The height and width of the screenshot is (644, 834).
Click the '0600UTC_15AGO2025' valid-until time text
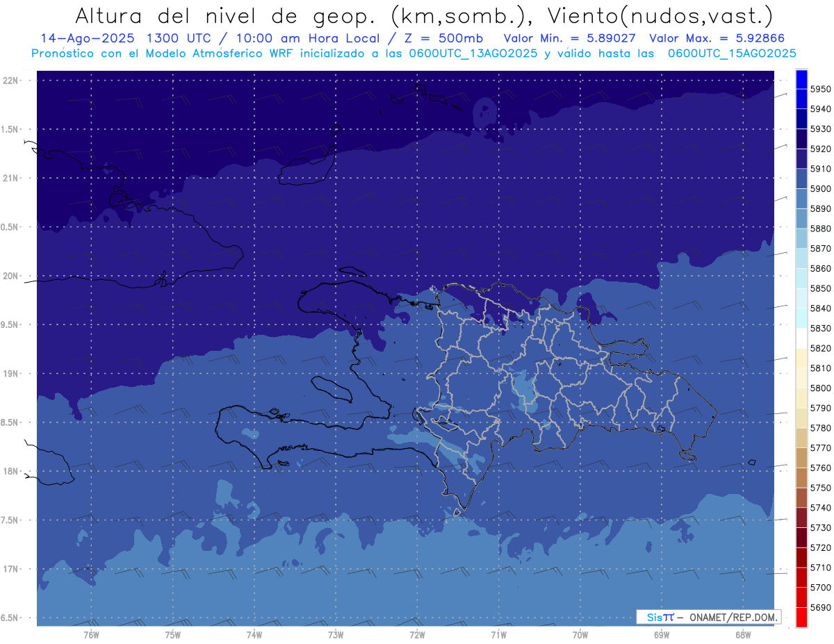[732, 53]
